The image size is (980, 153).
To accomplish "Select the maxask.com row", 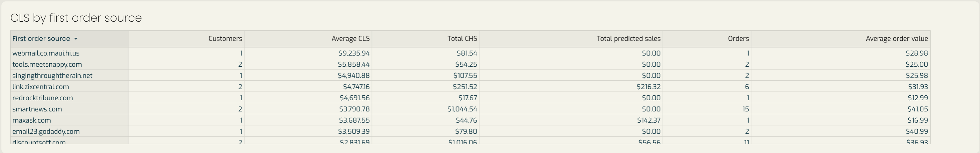I will (470, 120).
